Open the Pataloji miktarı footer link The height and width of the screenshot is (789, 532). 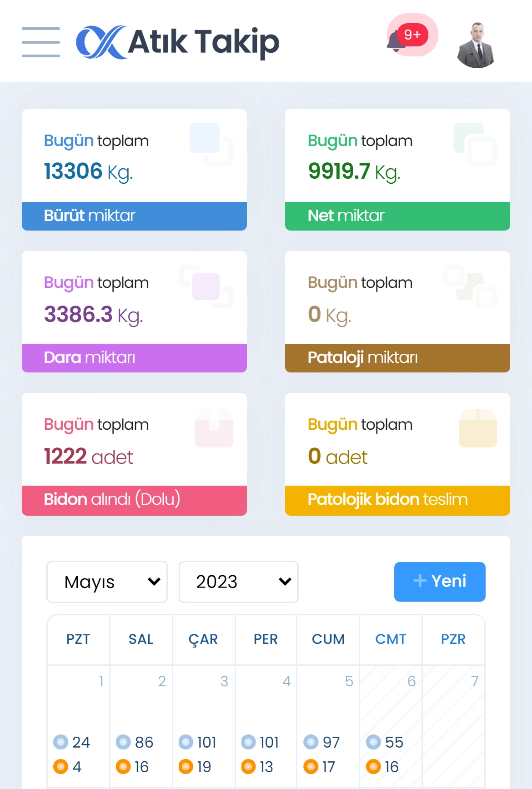tap(397, 358)
